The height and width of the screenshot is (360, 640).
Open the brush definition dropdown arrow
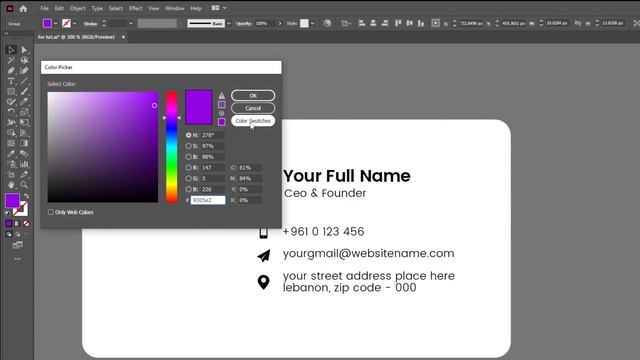click(229, 23)
